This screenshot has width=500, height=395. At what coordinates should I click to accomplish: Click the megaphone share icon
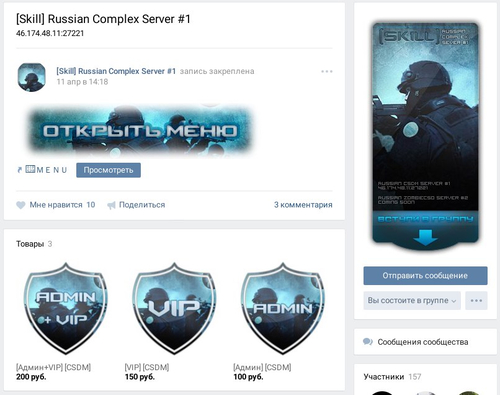pyautogui.click(x=111, y=205)
